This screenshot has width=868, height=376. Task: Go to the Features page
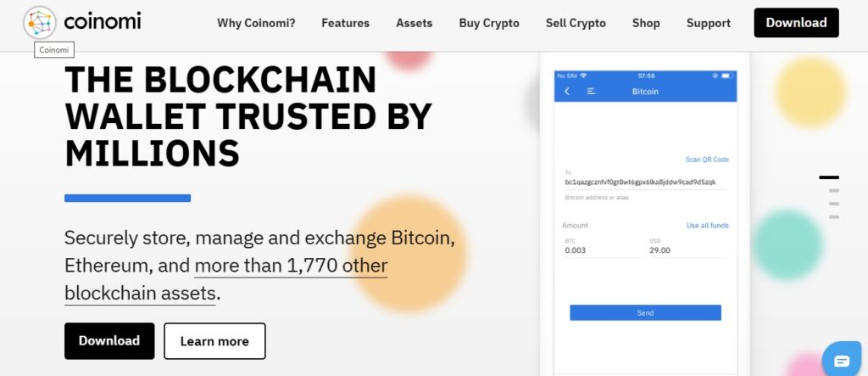[345, 23]
